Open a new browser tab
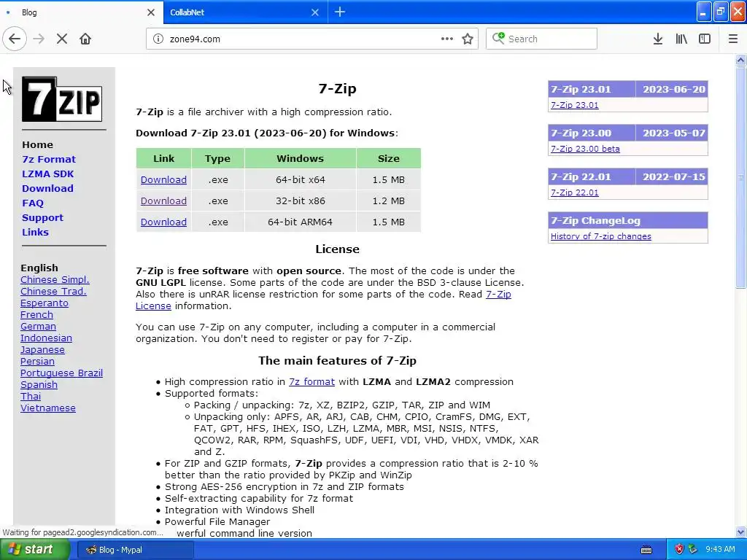This screenshot has width=747, height=560. point(340,12)
